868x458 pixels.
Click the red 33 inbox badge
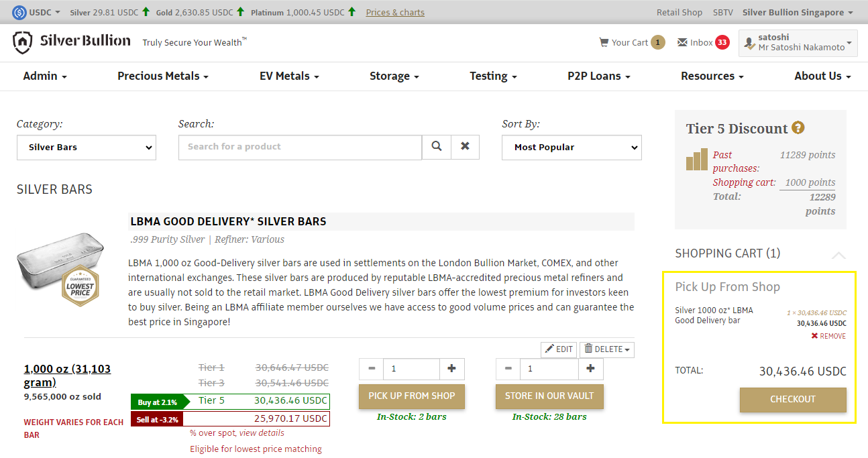722,42
